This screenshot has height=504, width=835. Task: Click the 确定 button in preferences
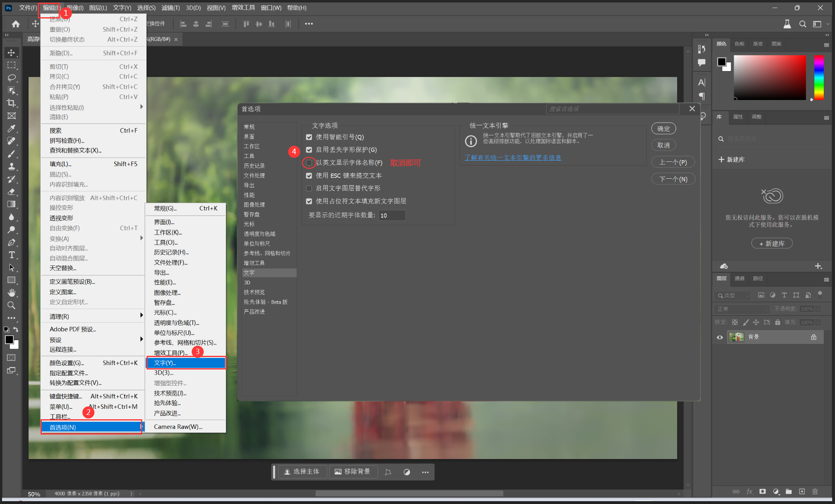pos(663,129)
